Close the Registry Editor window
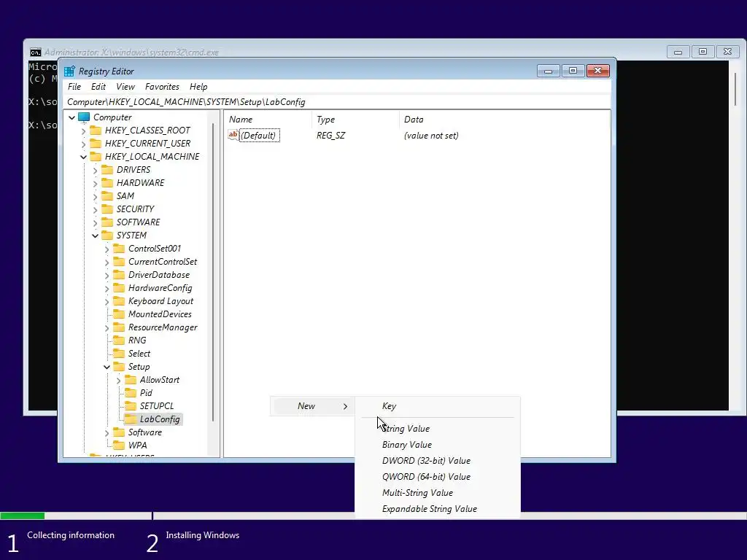The width and height of the screenshot is (747, 560). pyautogui.click(x=598, y=71)
